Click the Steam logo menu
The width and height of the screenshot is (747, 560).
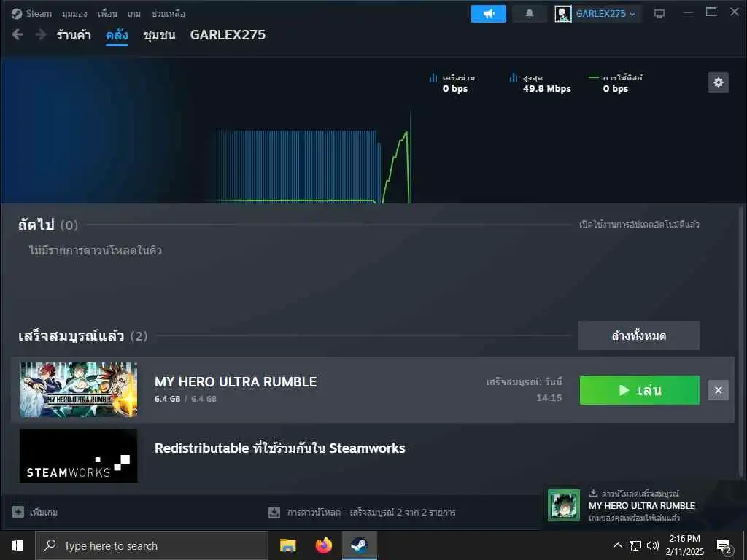point(31,13)
